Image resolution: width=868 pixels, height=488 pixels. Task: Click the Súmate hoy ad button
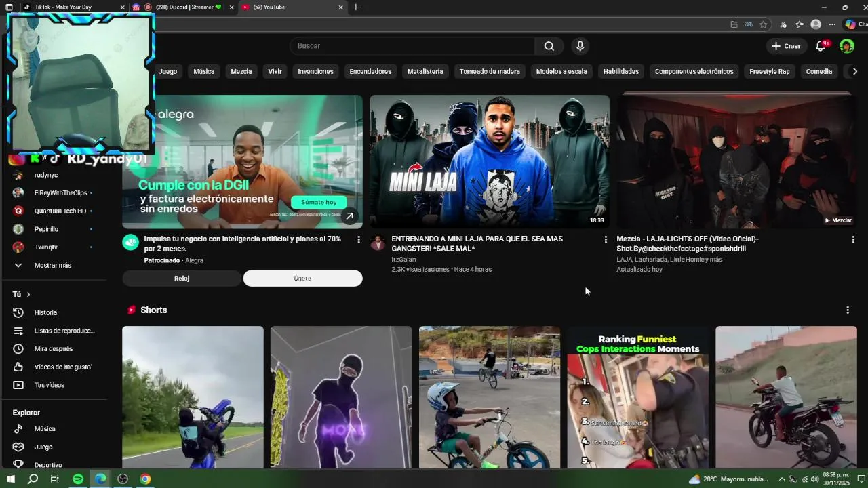(x=319, y=202)
